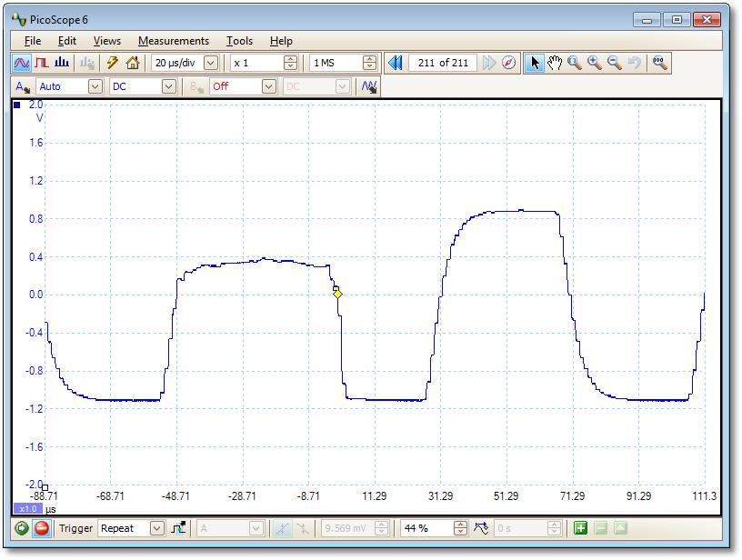Click the -88.71 time axis label
Image resolution: width=742 pixels, height=560 pixels.
[44, 496]
